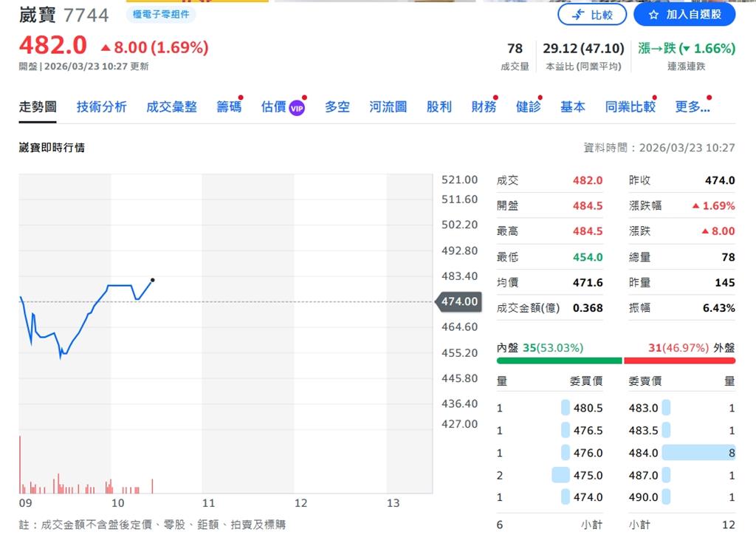This screenshot has height=543, width=756.
Task: Expand the 更多... options menu
Action: pos(690,106)
